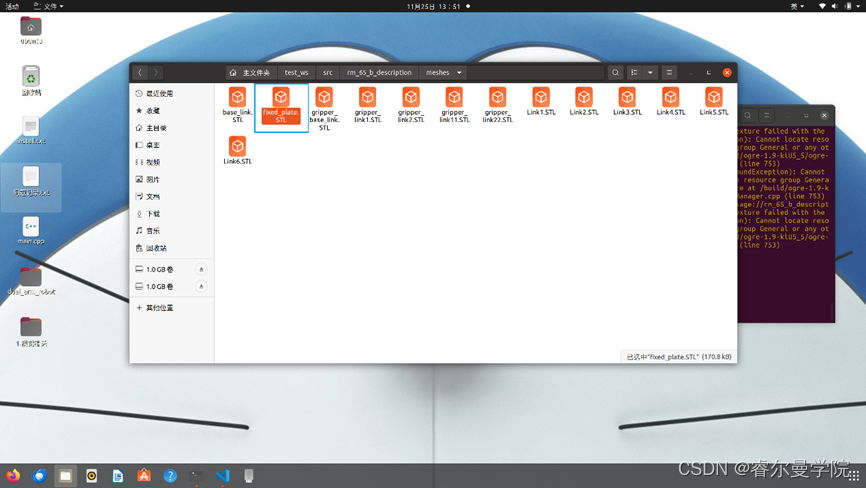
Task: Open 收藏 in the sidebar
Action: click(172, 110)
